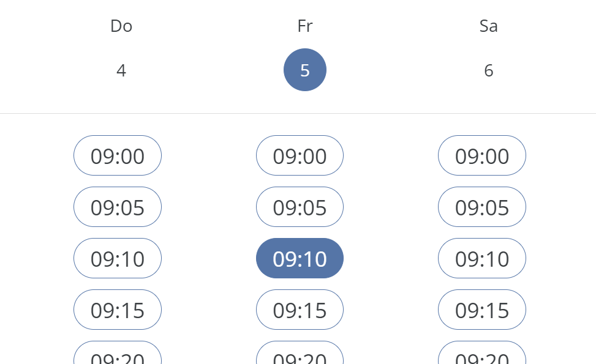Tap the 09:10 Saturday time slot
The width and height of the screenshot is (596, 364).
(x=482, y=259)
